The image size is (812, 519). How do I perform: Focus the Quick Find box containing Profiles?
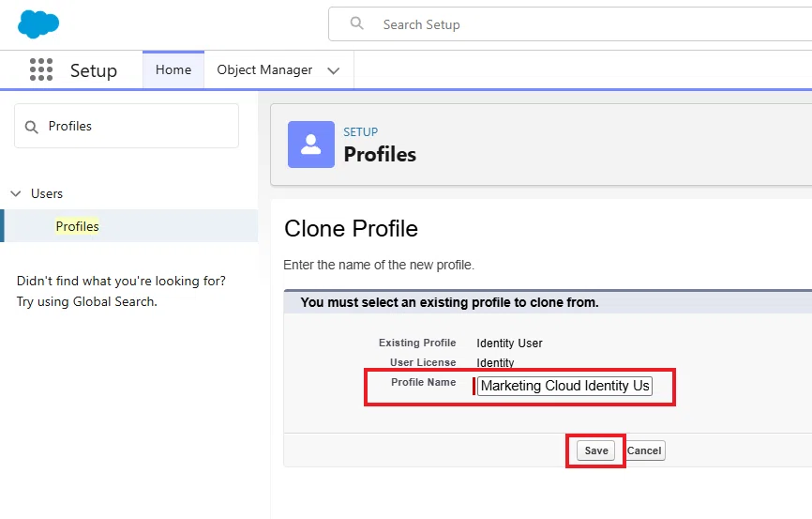127,126
